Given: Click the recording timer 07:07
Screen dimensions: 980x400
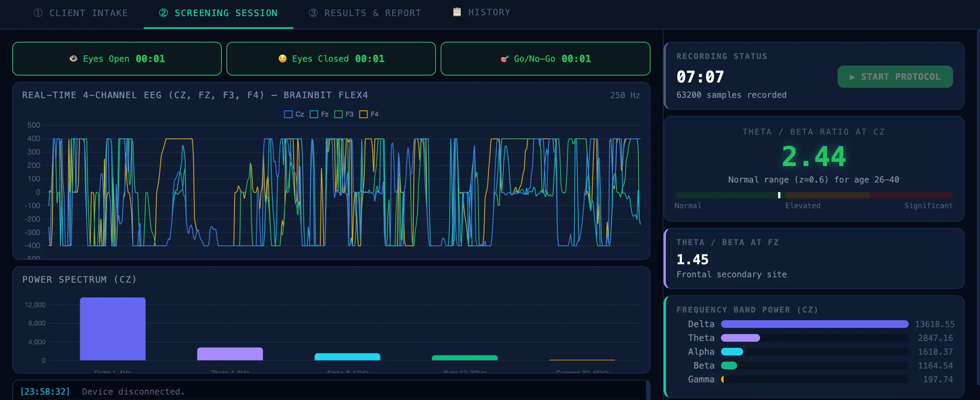Looking at the screenshot, I should (x=700, y=77).
